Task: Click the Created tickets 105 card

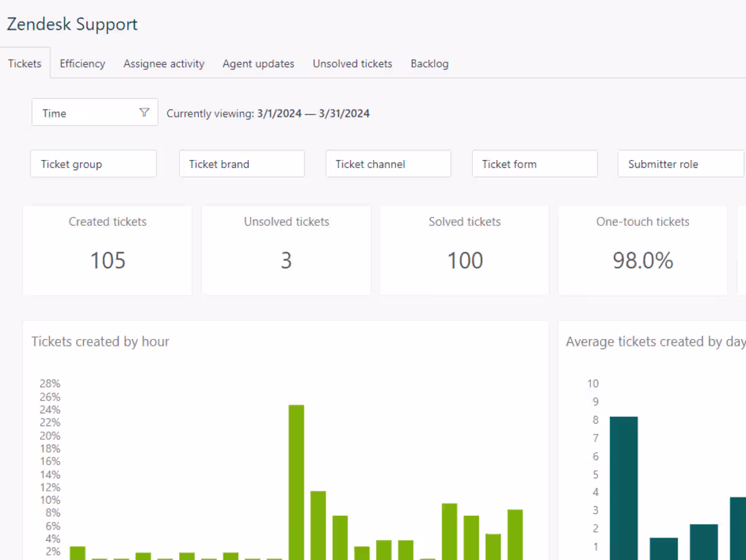Action: point(108,250)
